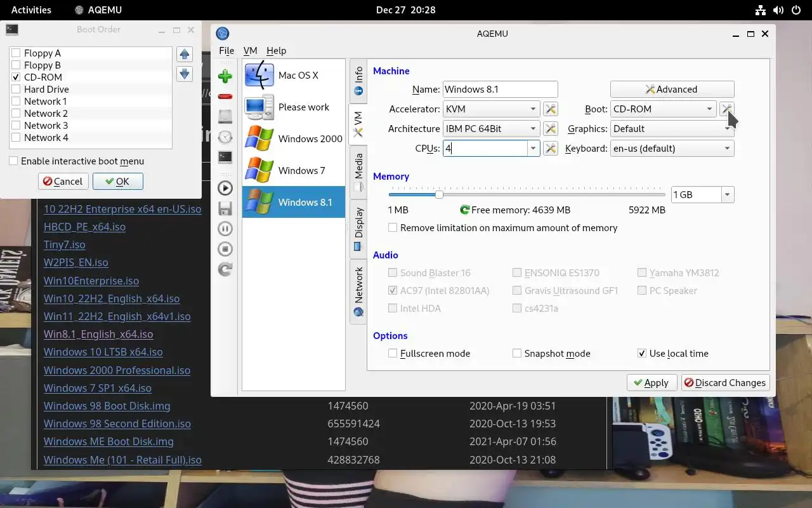812x508 pixels.
Task: Click the Advanced button
Action: [x=672, y=90]
